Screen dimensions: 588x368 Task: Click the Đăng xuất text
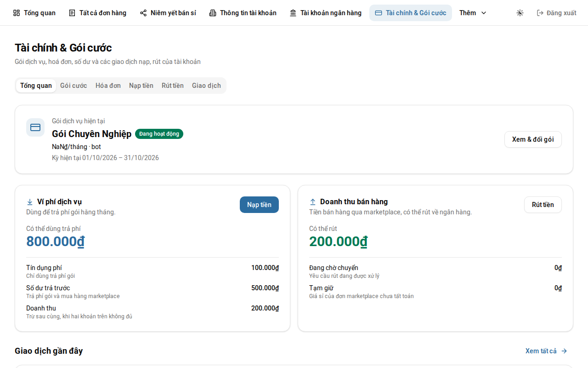pos(561,13)
